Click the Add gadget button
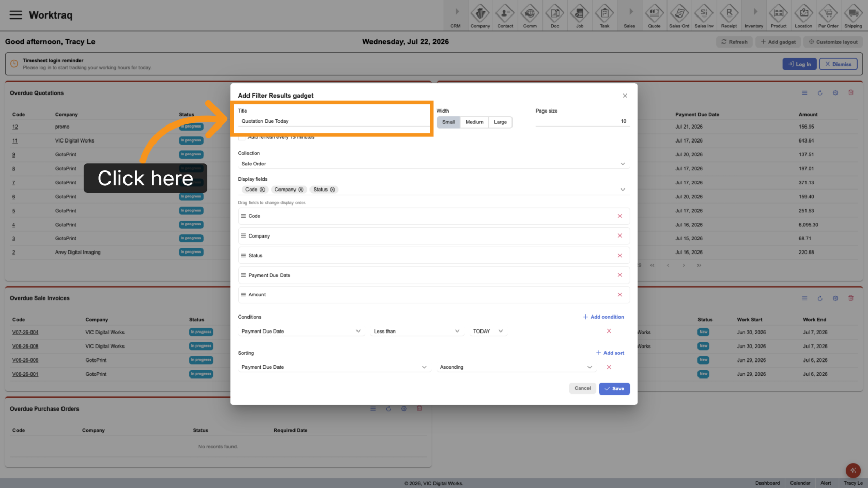 click(778, 42)
